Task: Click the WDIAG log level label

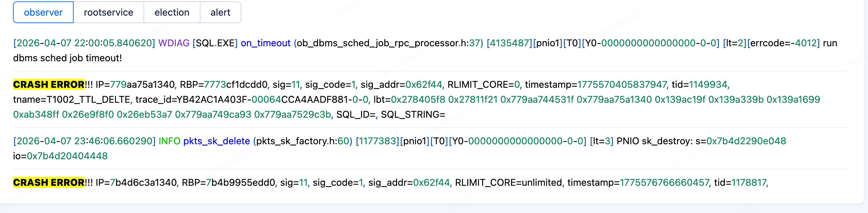Action: [174, 43]
